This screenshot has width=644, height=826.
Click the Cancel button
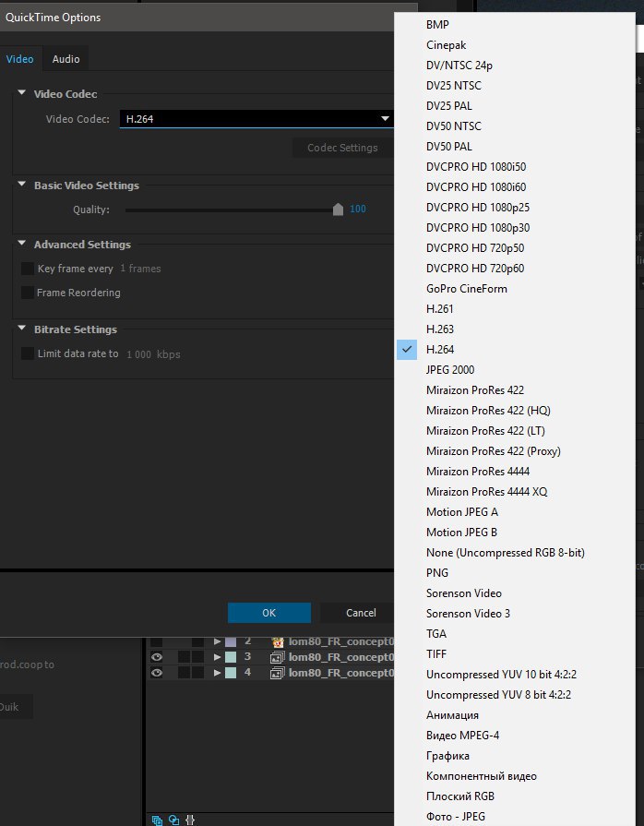[357, 613]
